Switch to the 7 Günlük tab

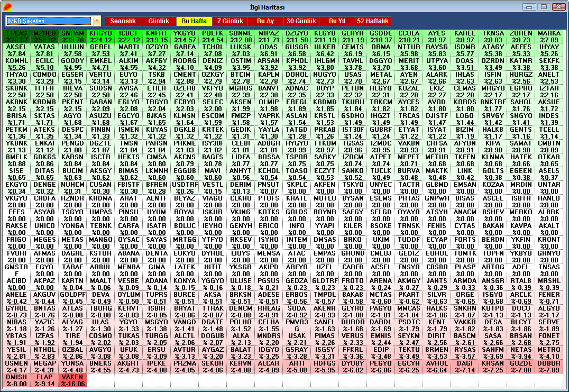(230, 21)
